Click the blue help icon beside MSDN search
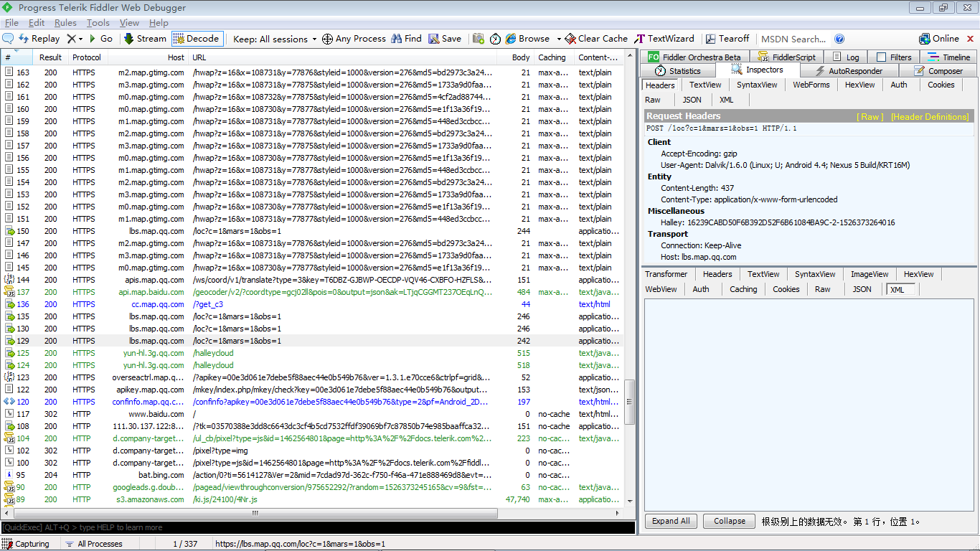Viewport: 980px width, 551px height. pos(839,39)
